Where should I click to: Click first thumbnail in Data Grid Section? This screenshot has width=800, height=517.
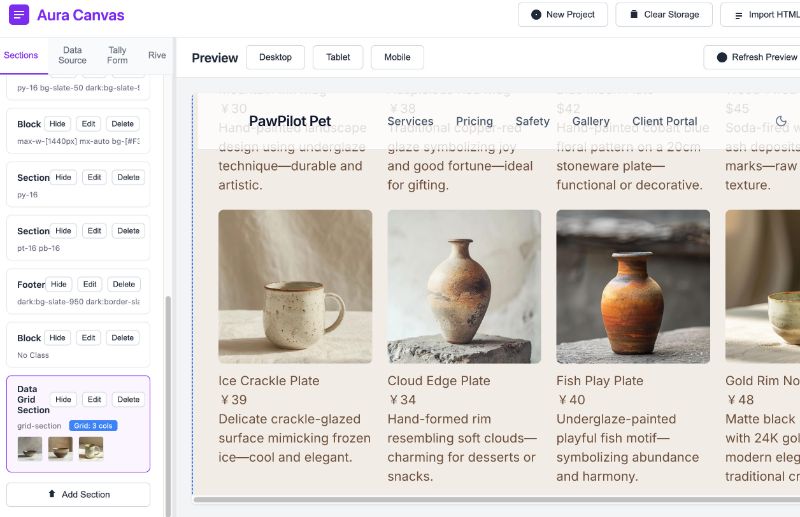30,449
